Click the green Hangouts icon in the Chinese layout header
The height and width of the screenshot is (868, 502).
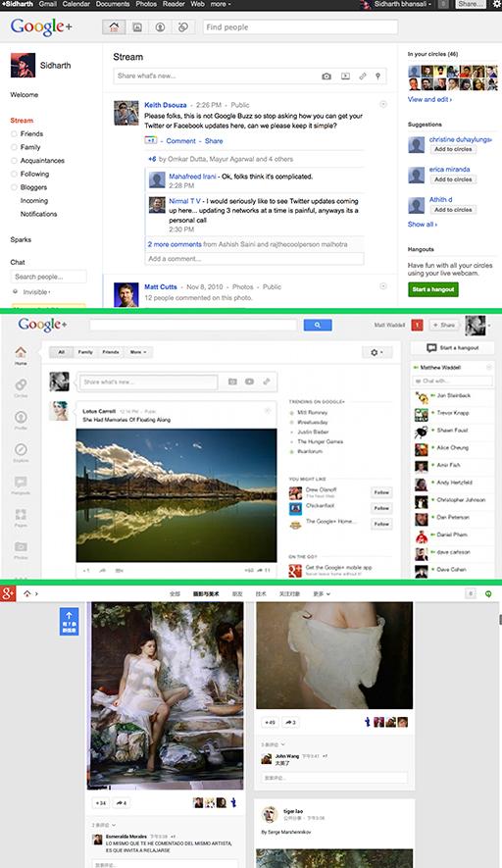tap(488, 593)
